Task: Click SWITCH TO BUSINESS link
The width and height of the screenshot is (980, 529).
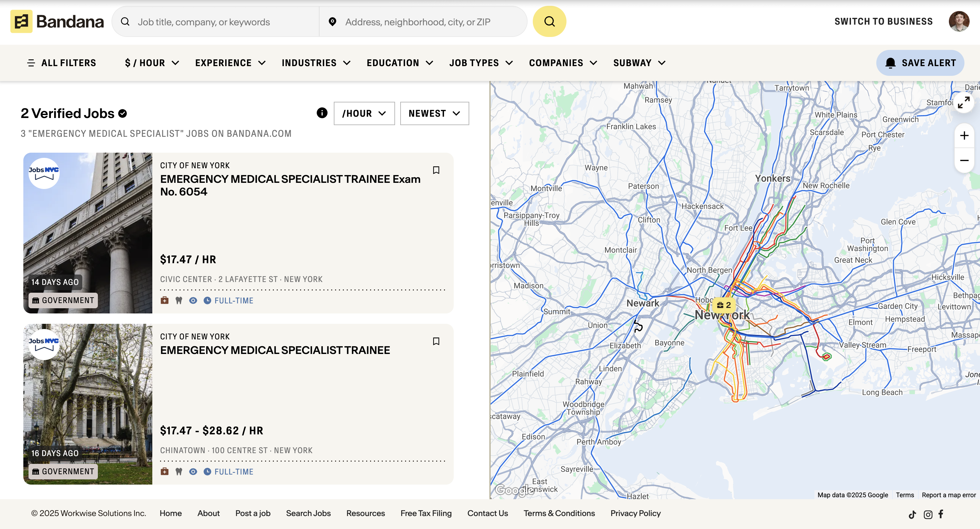Action: point(883,21)
